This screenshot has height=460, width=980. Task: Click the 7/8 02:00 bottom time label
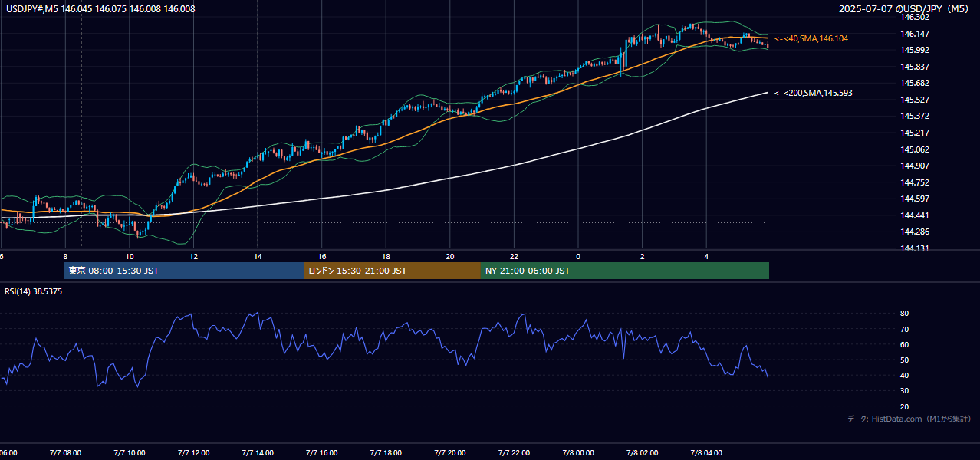(643, 453)
